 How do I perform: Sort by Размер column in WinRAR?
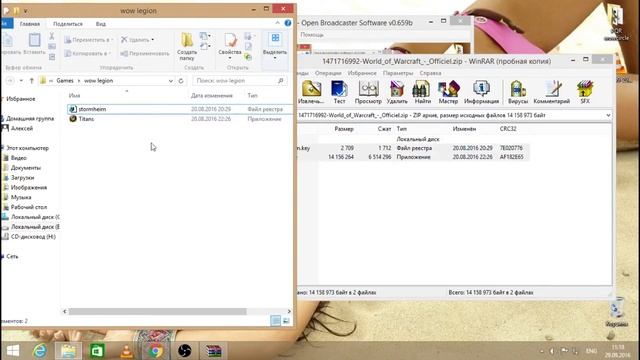pos(344,129)
